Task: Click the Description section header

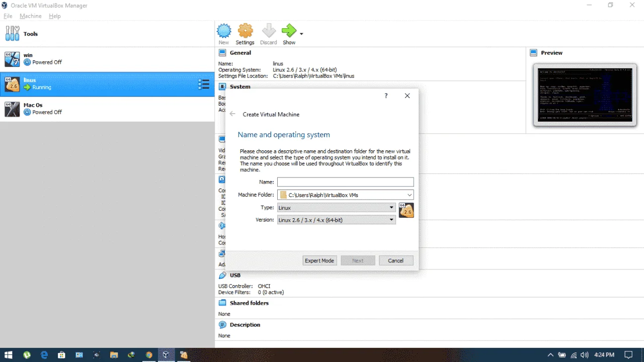Action: click(x=245, y=325)
